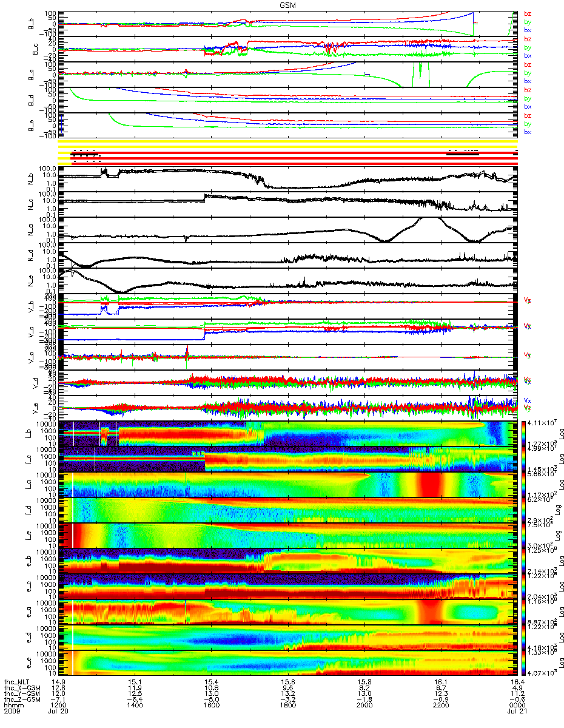Click green by legend of B_c panel

(528, 47)
